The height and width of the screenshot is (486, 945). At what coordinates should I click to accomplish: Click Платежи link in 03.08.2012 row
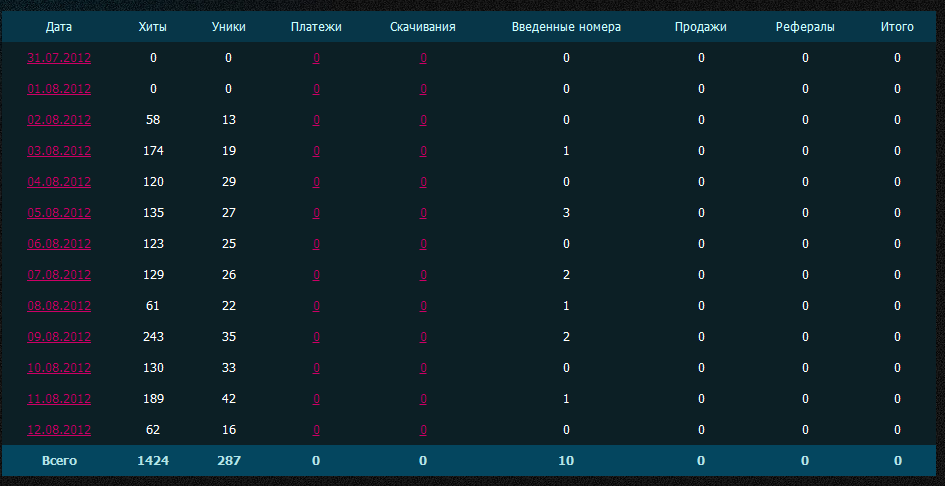(x=316, y=151)
